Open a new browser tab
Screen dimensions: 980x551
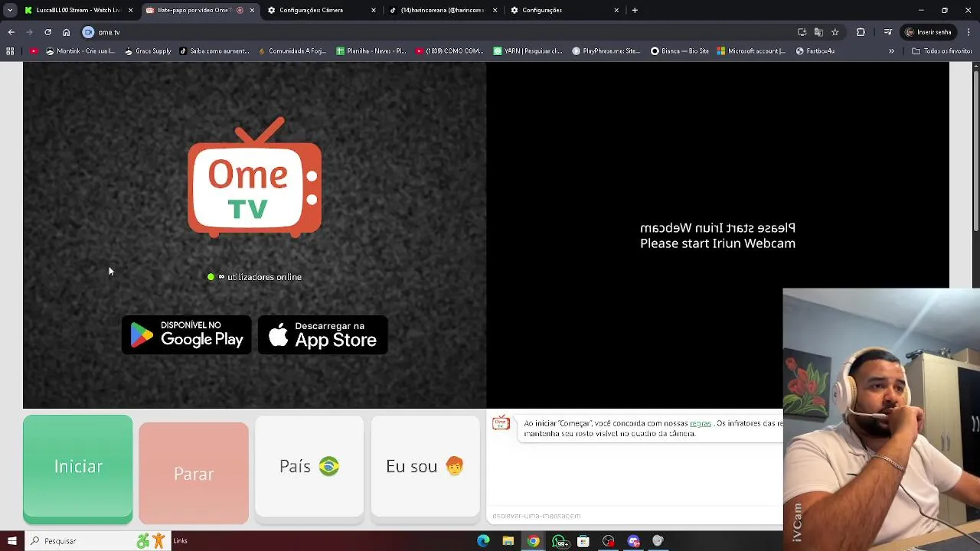pyautogui.click(x=635, y=10)
